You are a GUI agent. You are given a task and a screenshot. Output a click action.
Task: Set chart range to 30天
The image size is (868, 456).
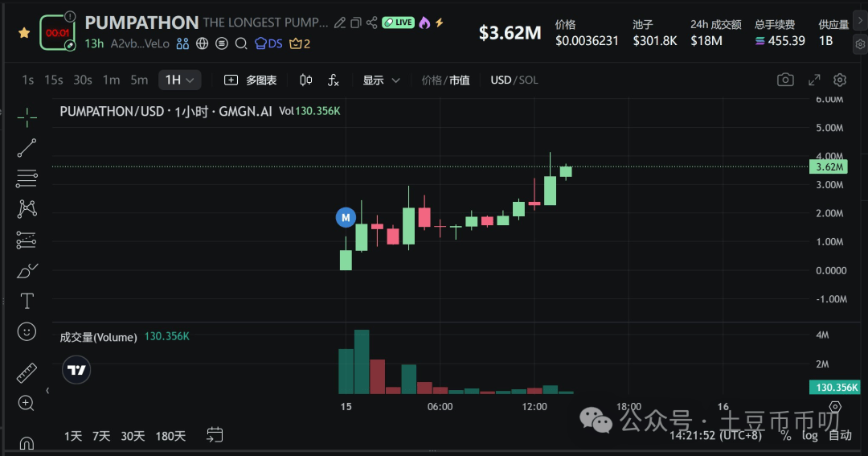pos(133,436)
